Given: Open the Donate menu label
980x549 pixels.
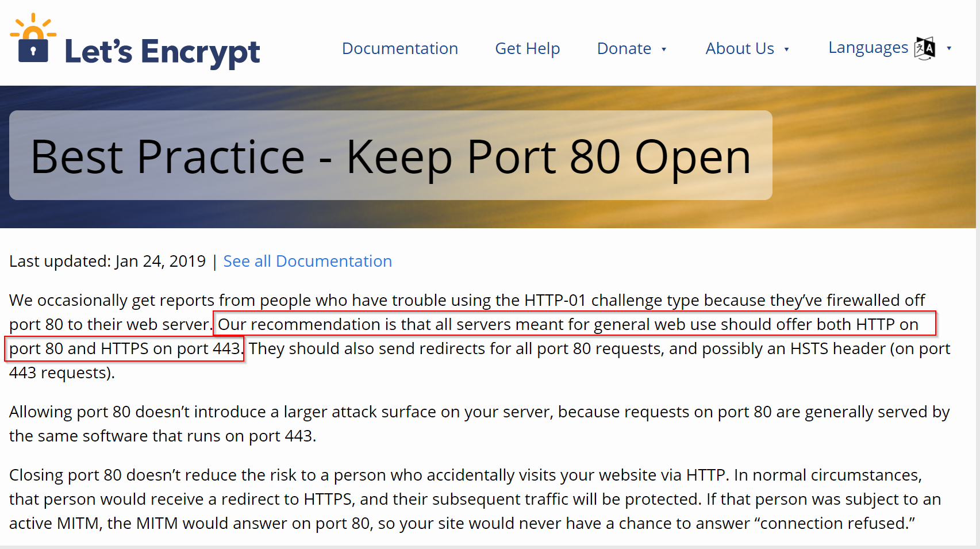Looking at the screenshot, I should (x=624, y=49).
